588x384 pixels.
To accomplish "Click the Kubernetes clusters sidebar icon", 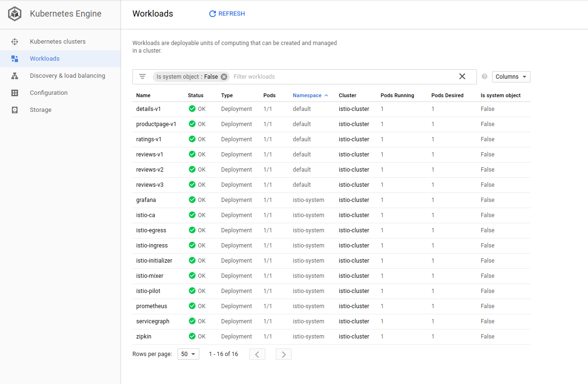I will pyautogui.click(x=15, y=42).
